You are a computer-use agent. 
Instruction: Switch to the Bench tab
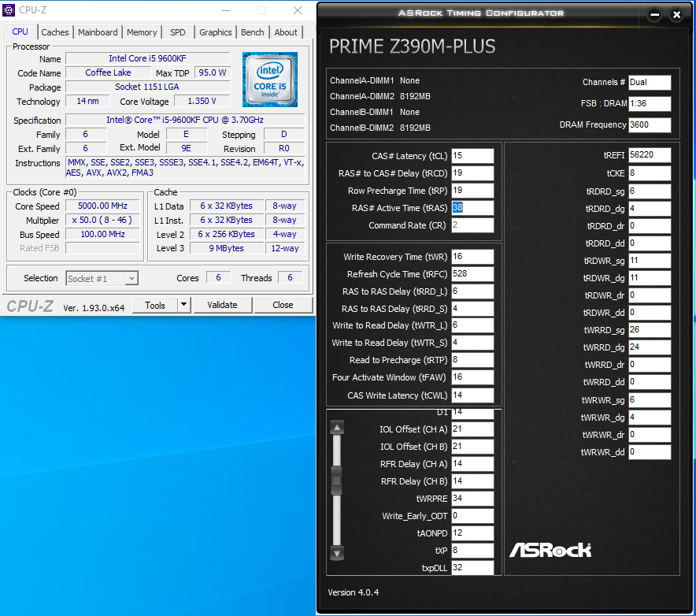coord(253,32)
